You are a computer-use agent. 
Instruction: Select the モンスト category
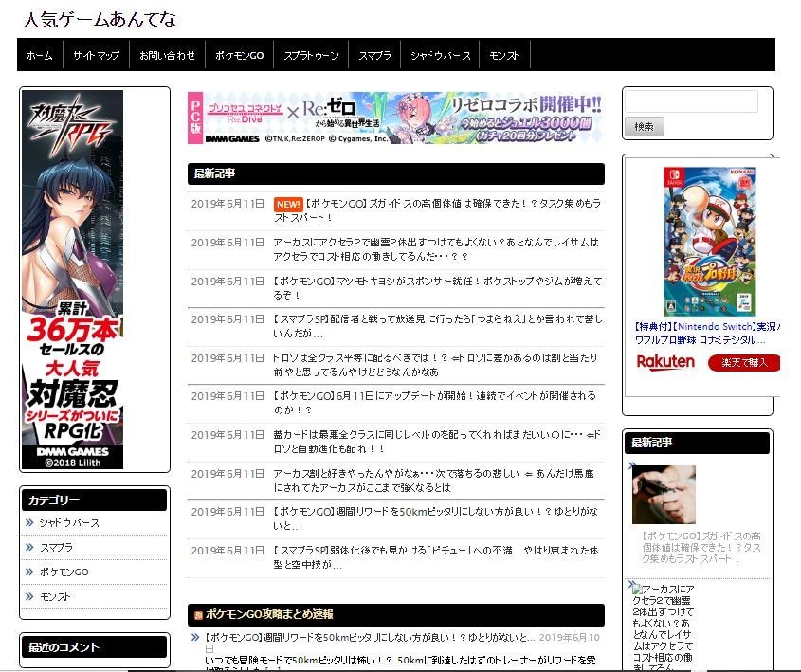(55, 596)
